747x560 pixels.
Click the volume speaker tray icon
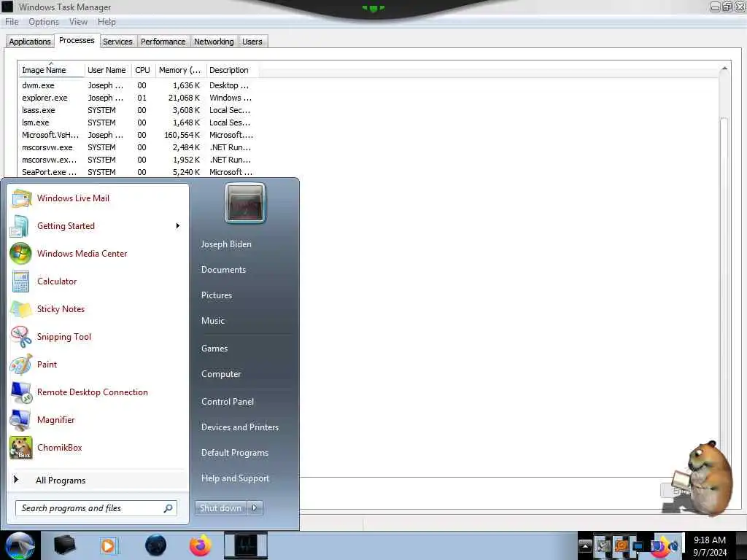(x=673, y=545)
